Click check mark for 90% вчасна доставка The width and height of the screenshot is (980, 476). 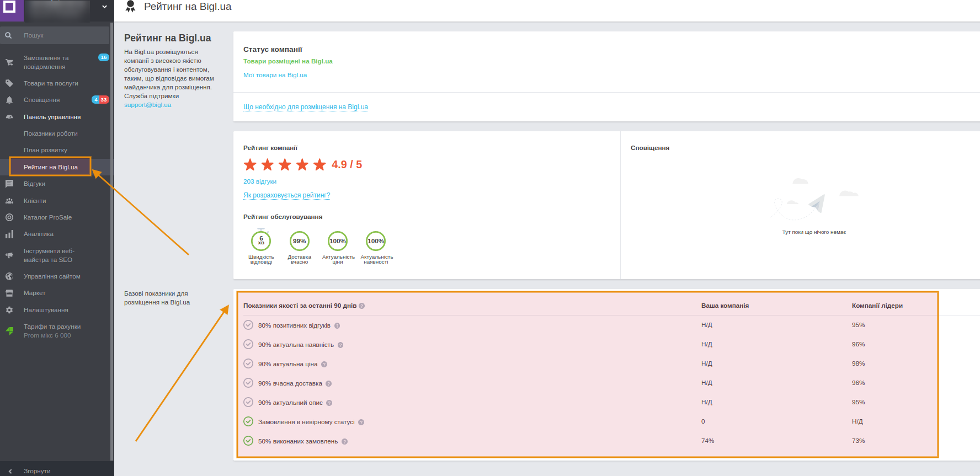248,383
